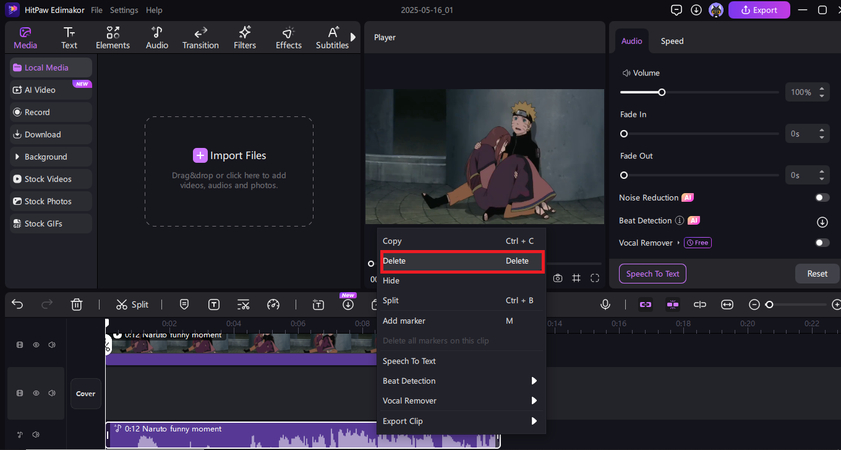The image size is (841, 450).
Task: Open the Subtitles tab
Action: (332, 38)
